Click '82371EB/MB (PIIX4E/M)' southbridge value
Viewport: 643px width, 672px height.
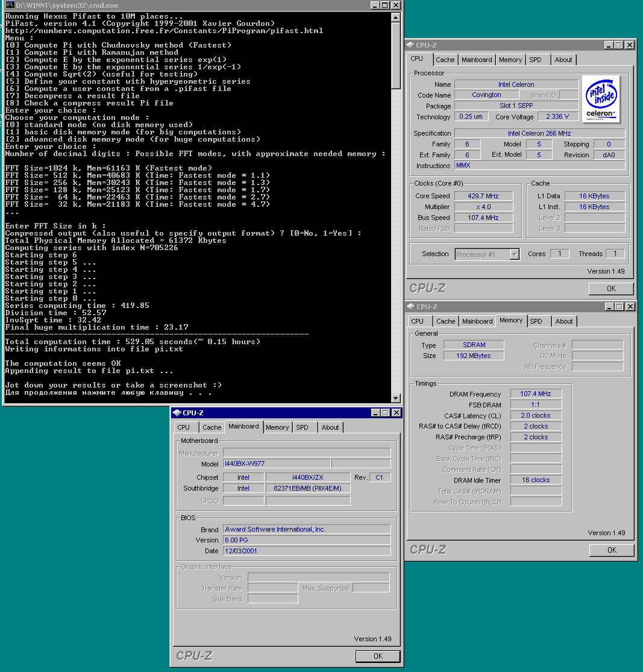[308, 488]
